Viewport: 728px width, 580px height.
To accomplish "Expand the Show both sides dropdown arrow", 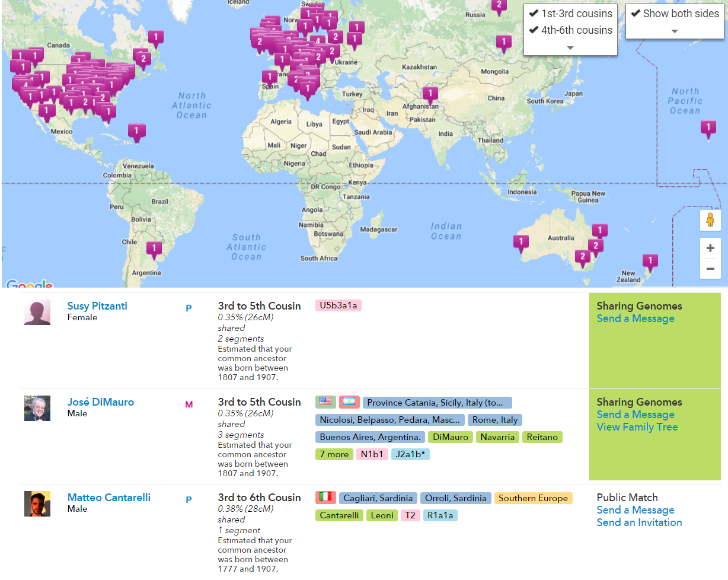I will [x=675, y=31].
